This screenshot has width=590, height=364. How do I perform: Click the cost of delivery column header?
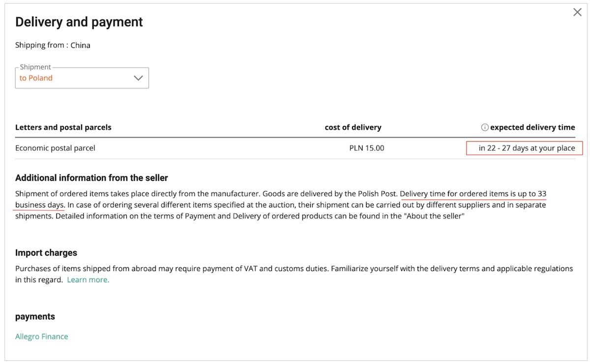click(353, 127)
